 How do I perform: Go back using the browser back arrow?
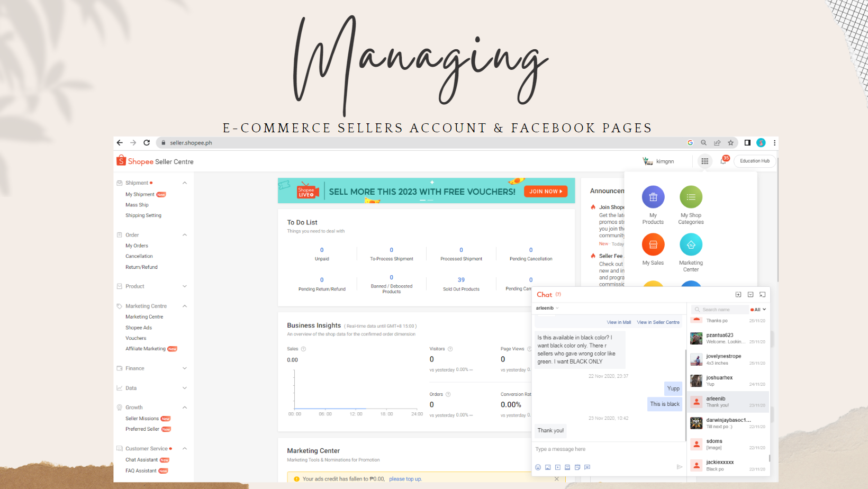(x=120, y=143)
